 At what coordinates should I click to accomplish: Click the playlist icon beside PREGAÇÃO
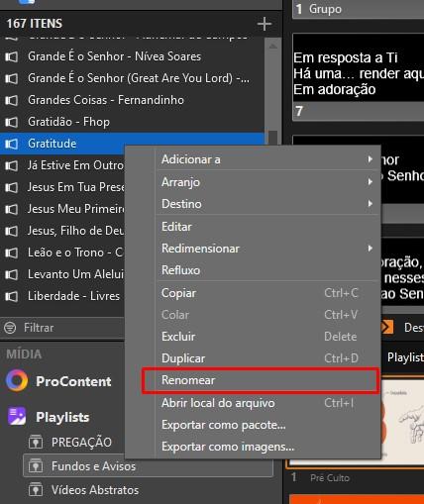(x=36, y=442)
